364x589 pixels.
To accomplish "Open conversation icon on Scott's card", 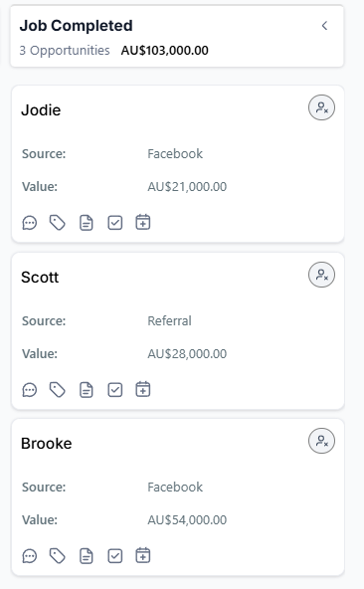I will tap(30, 390).
